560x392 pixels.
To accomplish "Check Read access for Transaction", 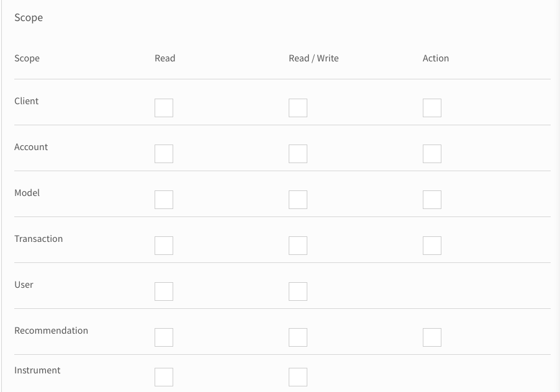I will (x=163, y=245).
